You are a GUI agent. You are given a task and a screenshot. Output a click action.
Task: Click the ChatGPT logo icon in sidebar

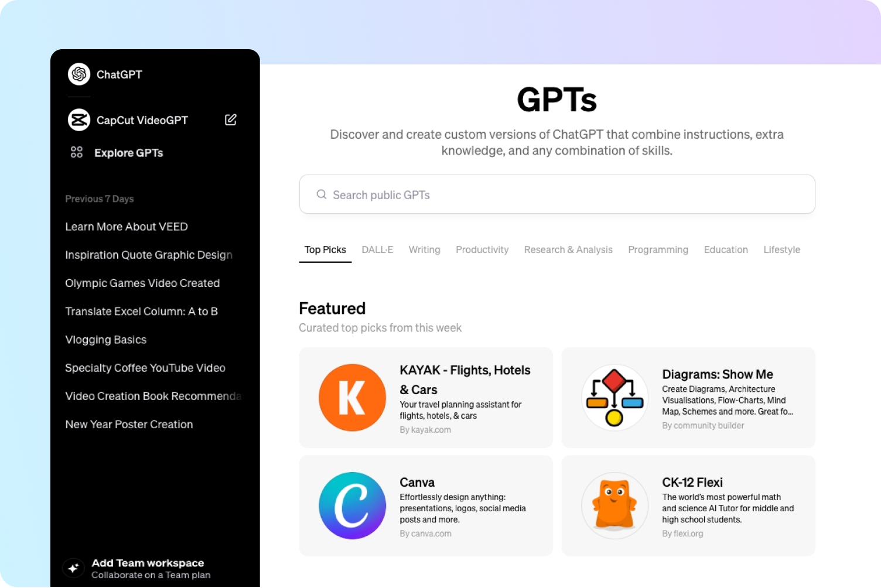click(78, 74)
